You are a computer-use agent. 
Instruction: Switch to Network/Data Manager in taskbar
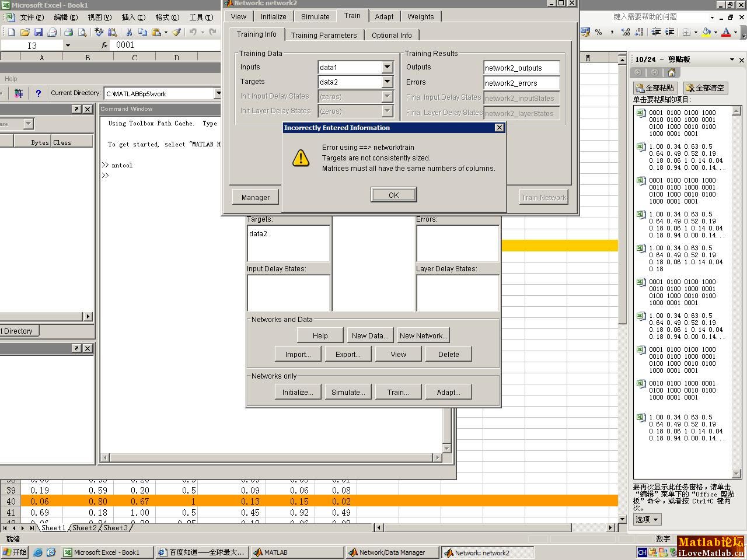click(392, 552)
